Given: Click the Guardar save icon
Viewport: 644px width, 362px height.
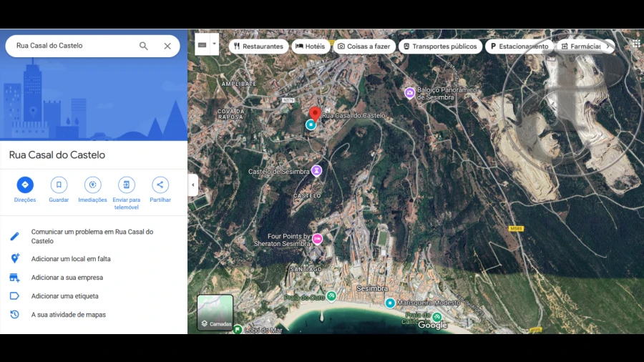Looking at the screenshot, I should tap(59, 185).
